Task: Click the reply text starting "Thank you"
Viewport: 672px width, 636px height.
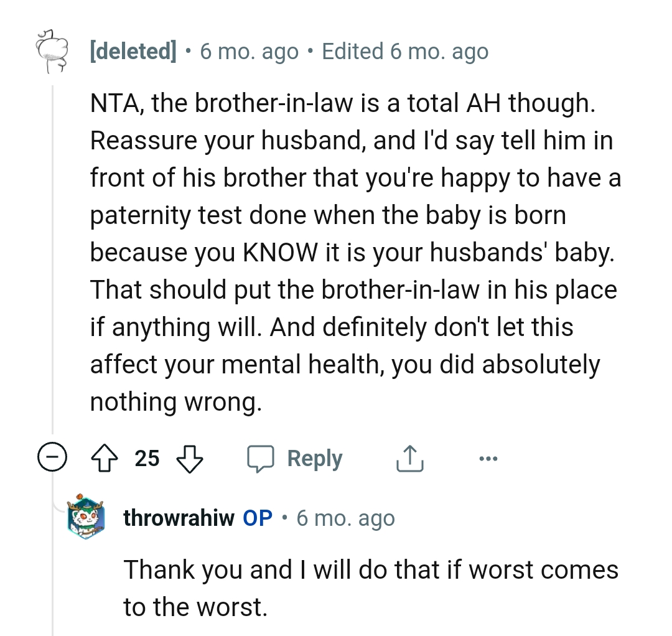Action: tap(371, 587)
